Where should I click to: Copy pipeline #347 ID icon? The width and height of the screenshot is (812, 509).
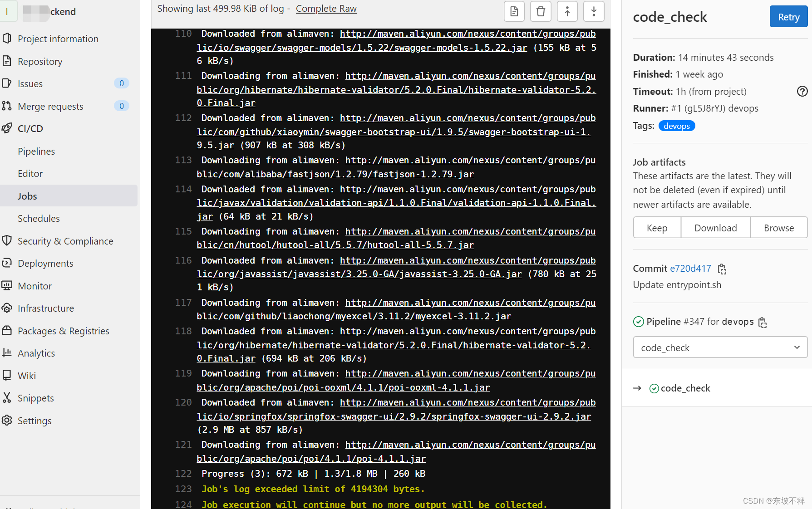click(763, 323)
